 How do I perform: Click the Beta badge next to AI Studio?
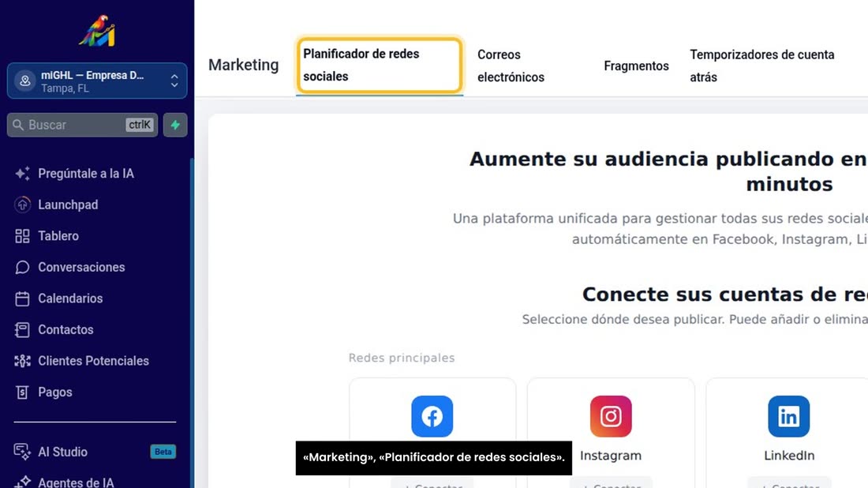163,452
